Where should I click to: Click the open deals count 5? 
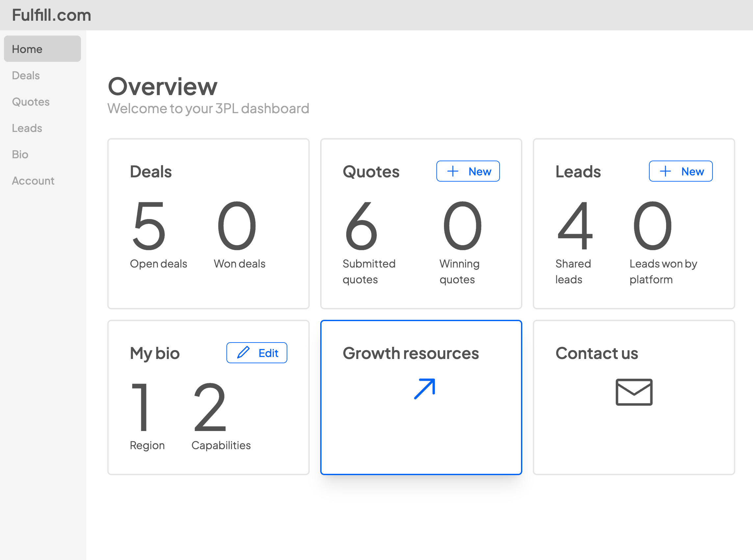pos(149,226)
